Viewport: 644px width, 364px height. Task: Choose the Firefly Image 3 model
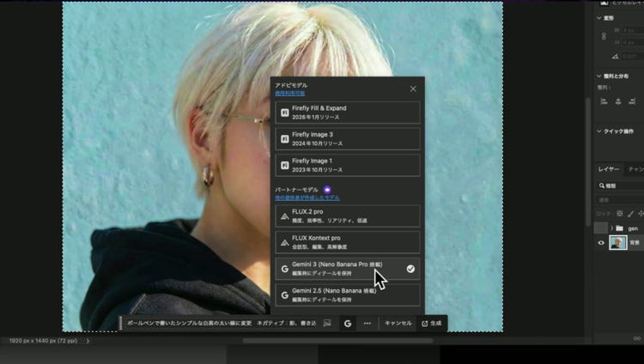tap(348, 138)
